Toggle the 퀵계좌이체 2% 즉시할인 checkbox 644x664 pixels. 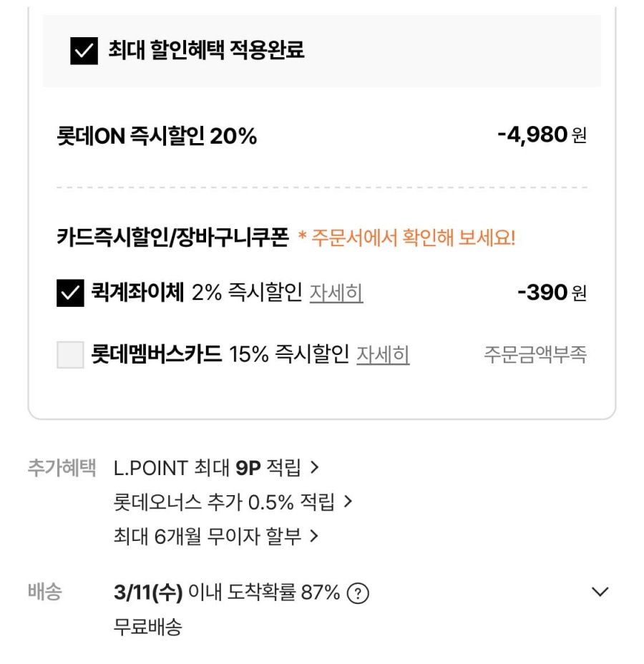70,293
